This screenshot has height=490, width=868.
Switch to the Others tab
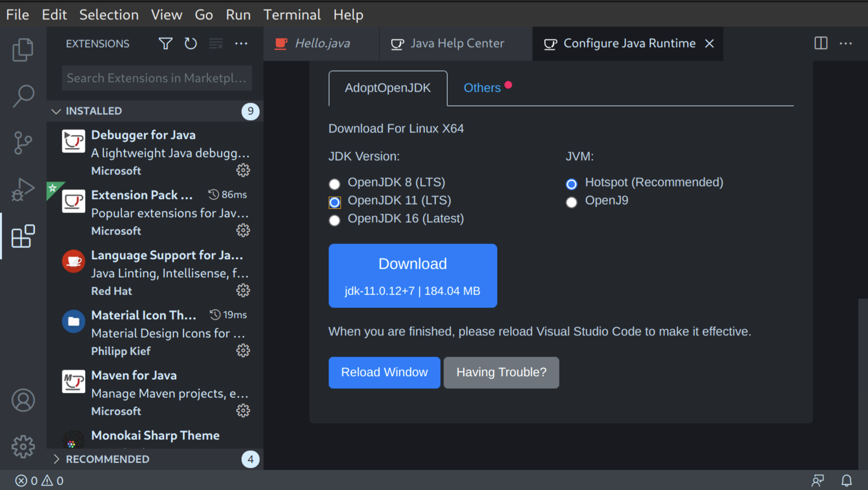pos(482,88)
